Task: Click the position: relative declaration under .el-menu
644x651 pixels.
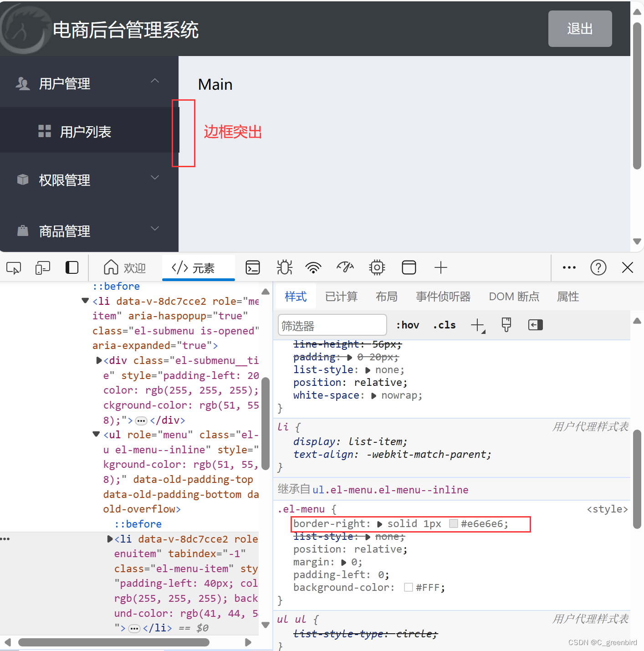Action: tap(350, 549)
